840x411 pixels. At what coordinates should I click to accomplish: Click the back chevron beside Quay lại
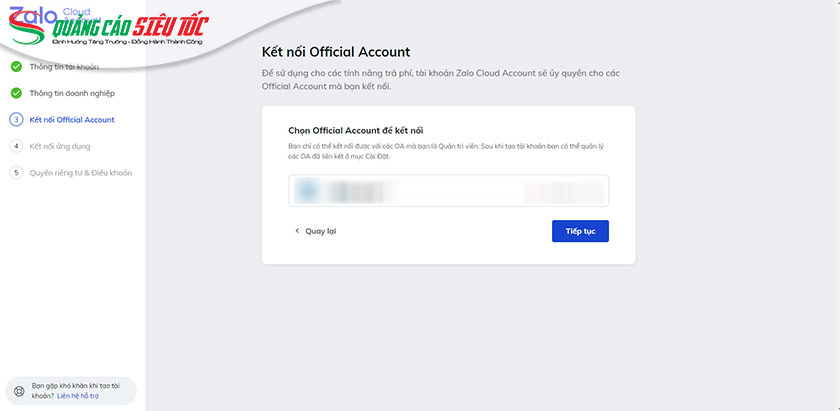point(297,231)
